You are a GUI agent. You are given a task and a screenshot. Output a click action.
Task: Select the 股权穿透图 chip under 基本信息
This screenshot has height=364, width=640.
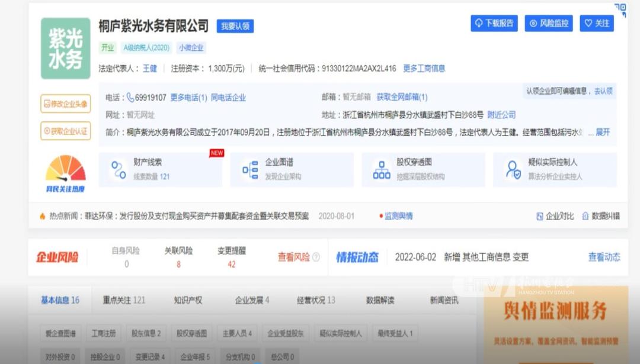click(x=192, y=333)
